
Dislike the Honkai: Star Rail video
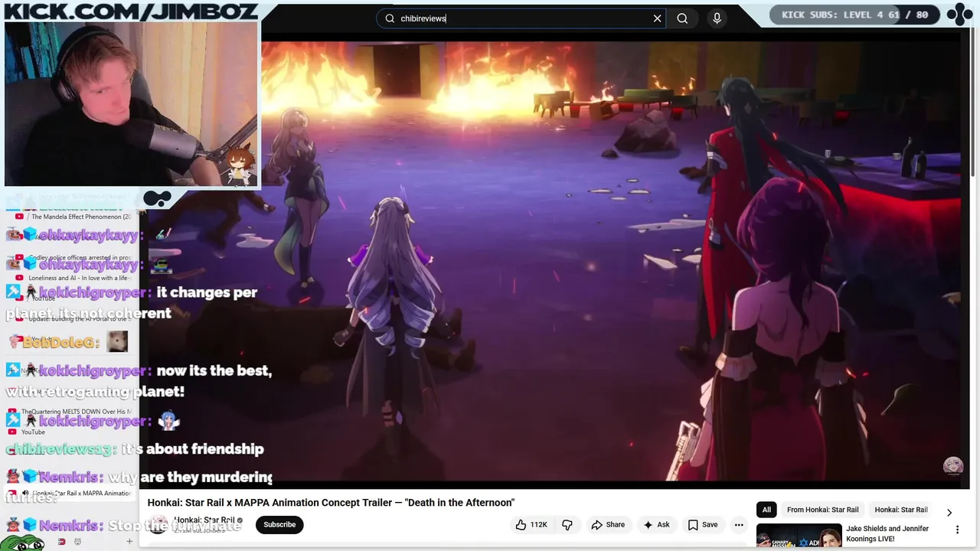click(567, 524)
